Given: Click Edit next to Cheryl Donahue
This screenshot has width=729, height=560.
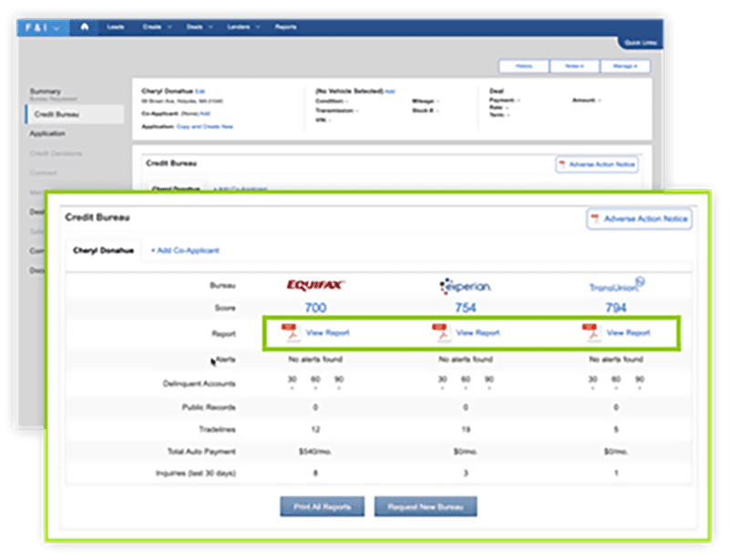Looking at the screenshot, I should pos(200,92).
